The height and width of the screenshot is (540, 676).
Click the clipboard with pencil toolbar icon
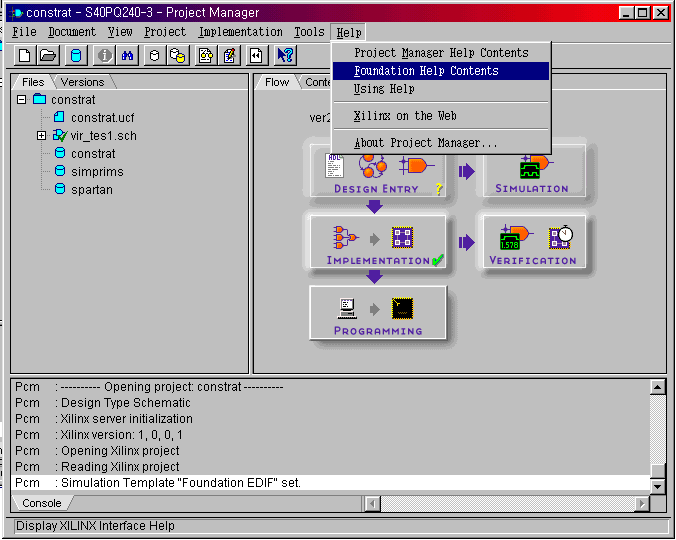229,56
